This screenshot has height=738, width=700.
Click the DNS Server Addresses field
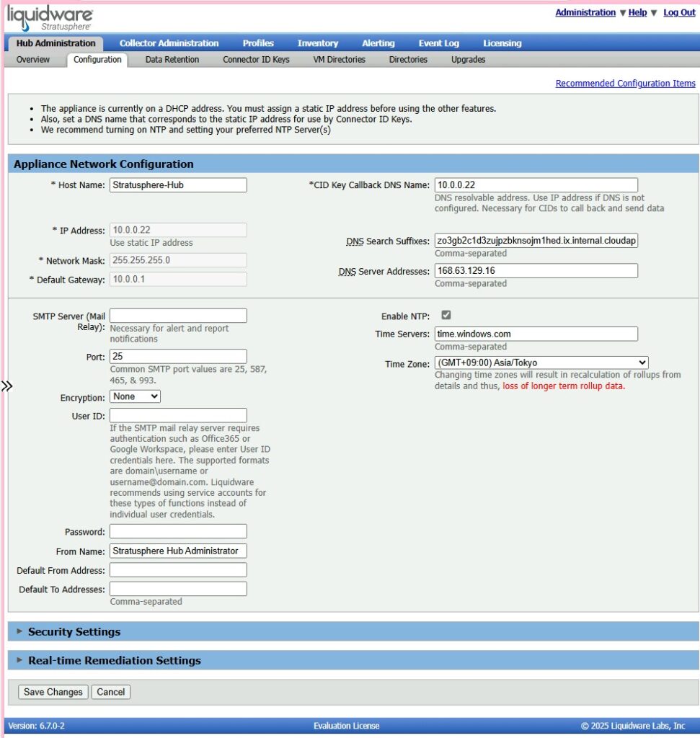pos(536,271)
